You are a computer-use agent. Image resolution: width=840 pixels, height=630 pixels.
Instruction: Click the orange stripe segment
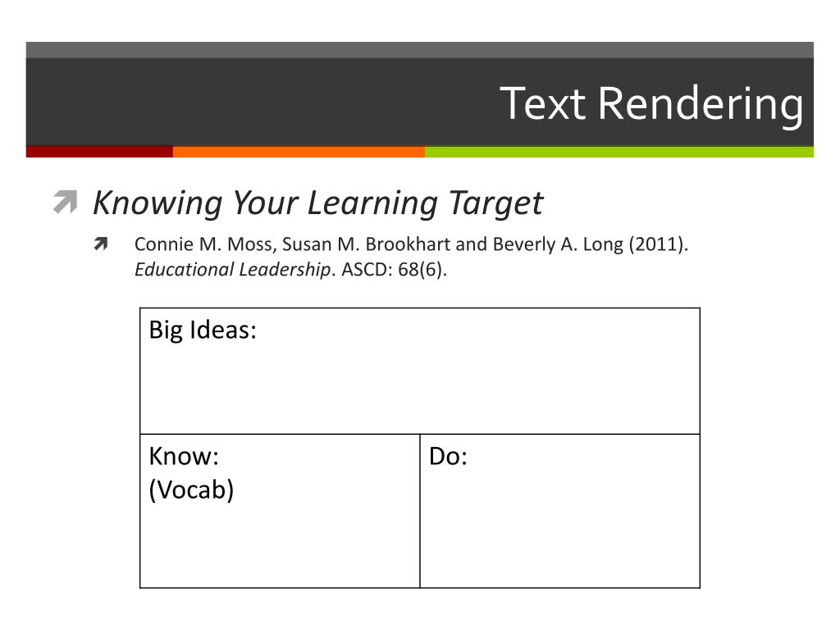click(x=299, y=152)
